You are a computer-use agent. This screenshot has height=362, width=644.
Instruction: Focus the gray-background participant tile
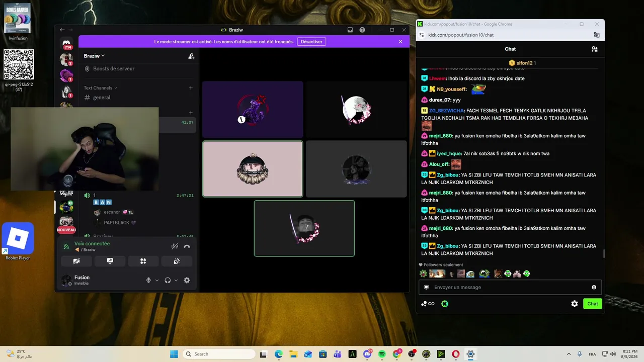[x=356, y=169]
